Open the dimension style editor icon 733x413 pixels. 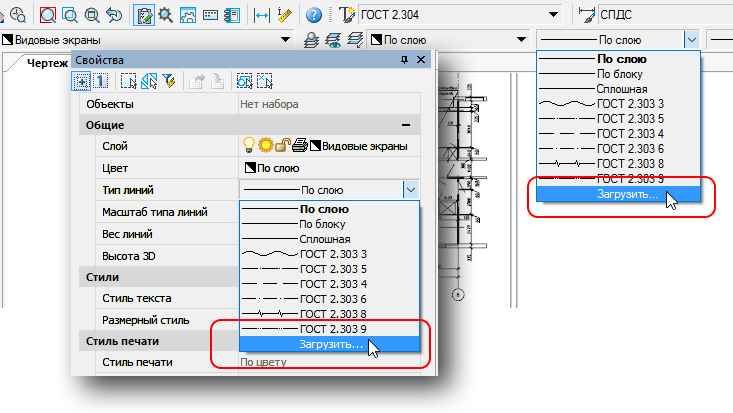pos(586,15)
